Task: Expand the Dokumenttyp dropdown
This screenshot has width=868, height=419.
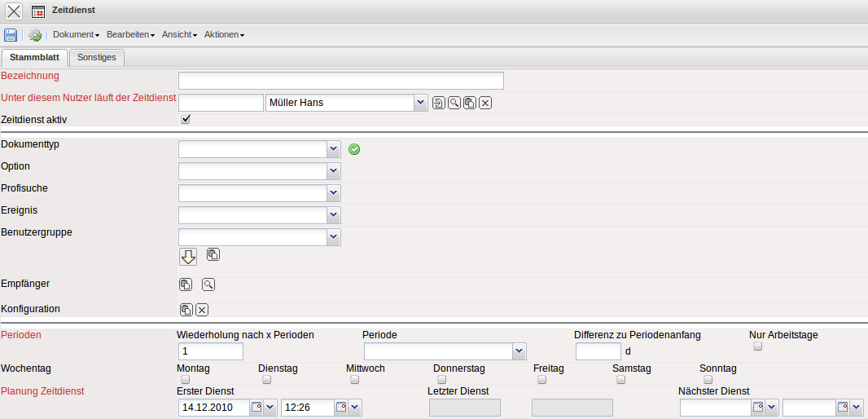Action: click(x=333, y=149)
